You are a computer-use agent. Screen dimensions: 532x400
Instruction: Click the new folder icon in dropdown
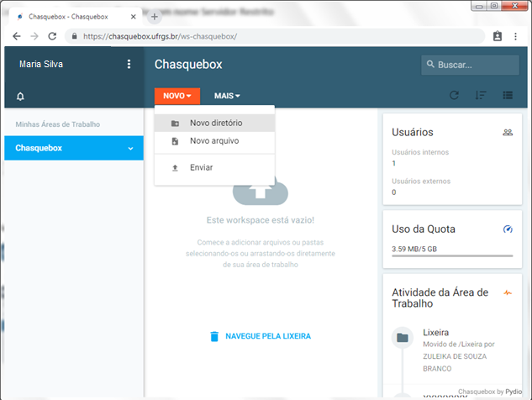click(175, 124)
